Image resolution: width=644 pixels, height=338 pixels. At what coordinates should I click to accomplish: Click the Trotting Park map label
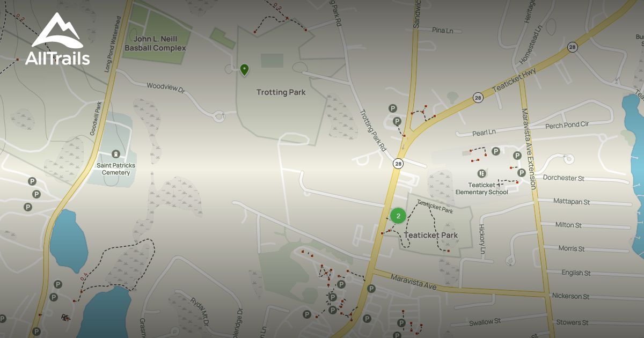pyautogui.click(x=281, y=92)
